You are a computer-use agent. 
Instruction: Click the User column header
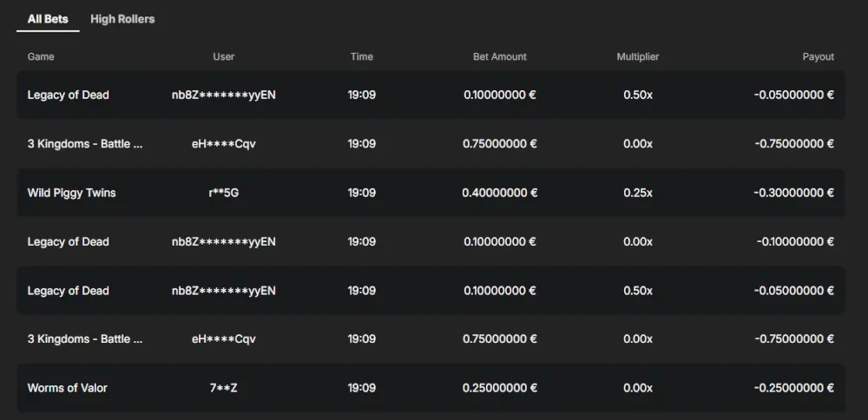pyautogui.click(x=224, y=56)
